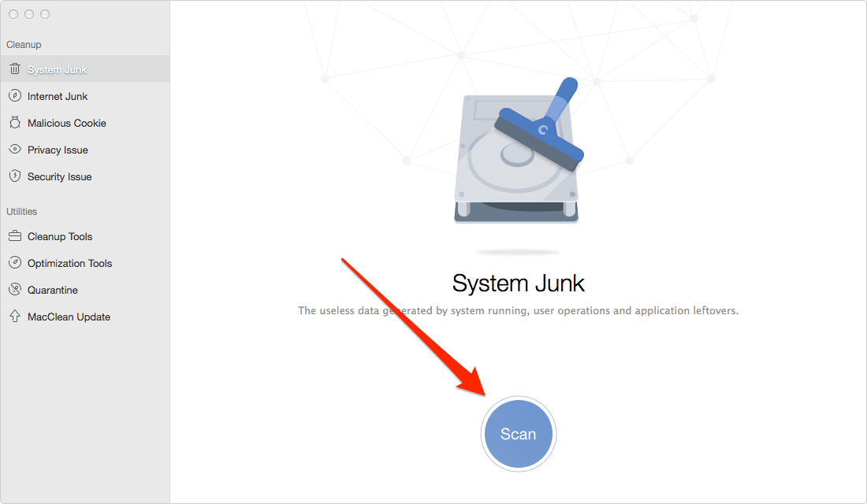This screenshot has height=504, width=867.
Task: Click the Internet Junk compass icon
Action: (15, 95)
